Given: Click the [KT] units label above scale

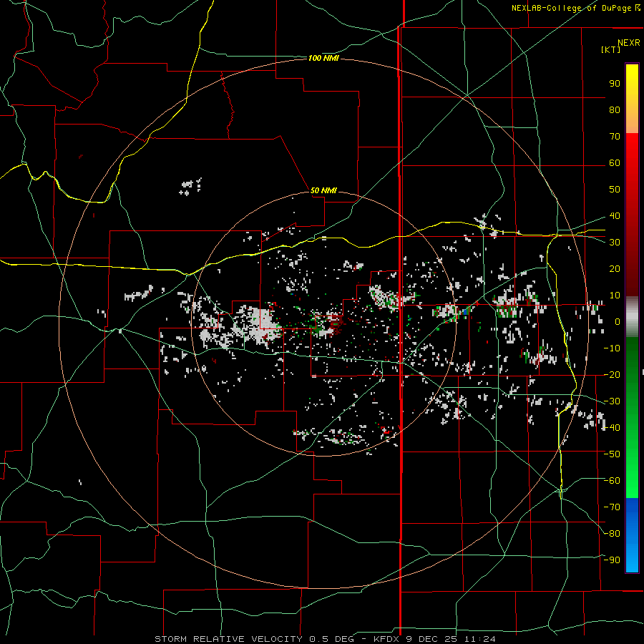Looking at the screenshot, I should 611,49.
